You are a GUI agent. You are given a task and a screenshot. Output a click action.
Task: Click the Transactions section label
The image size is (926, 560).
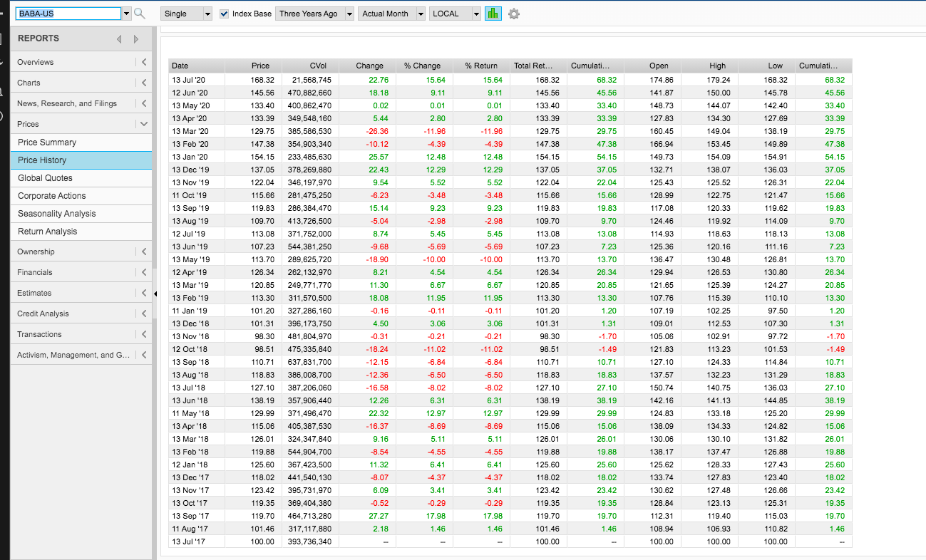pyautogui.click(x=39, y=334)
